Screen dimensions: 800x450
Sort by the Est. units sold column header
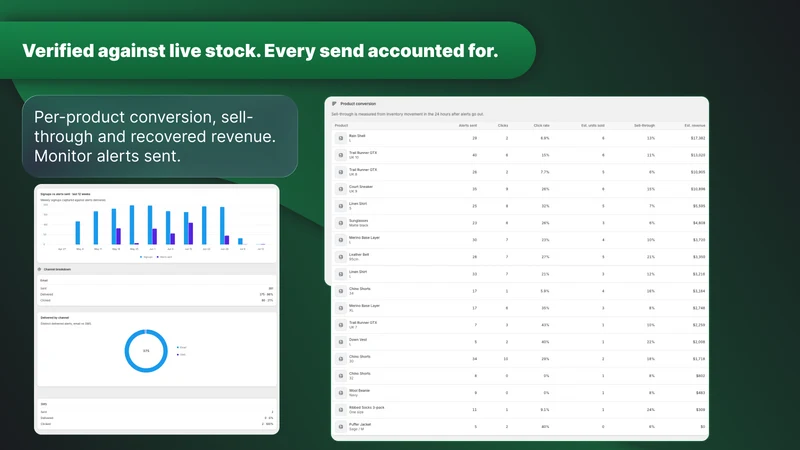pyautogui.click(x=593, y=126)
